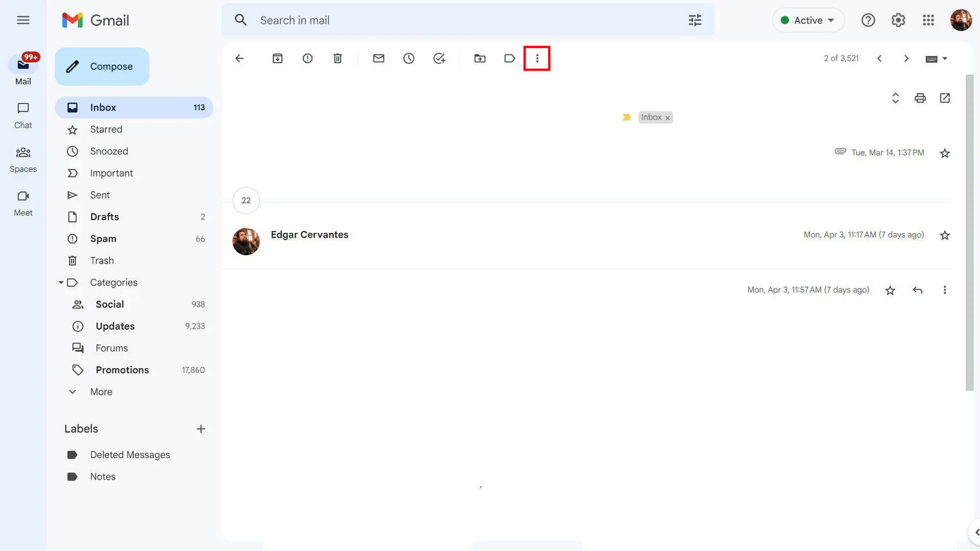Go back to inbox with arrow icon

click(x=239, y=58)
